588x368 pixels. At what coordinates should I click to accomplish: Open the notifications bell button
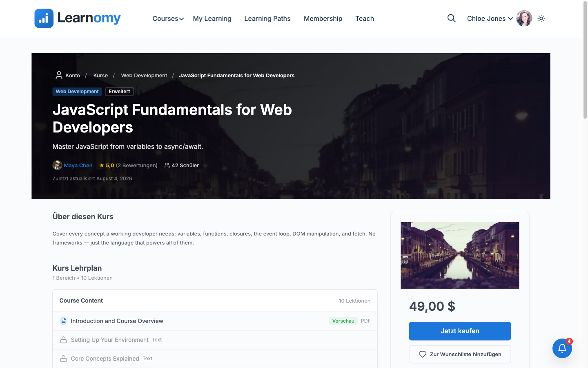pos(562,348)
